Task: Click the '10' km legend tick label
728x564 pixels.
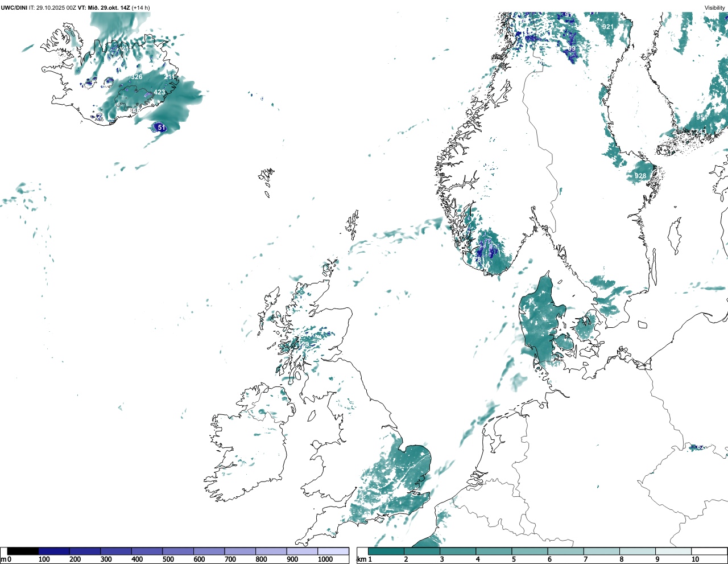Action: click(x=695, y=559)
